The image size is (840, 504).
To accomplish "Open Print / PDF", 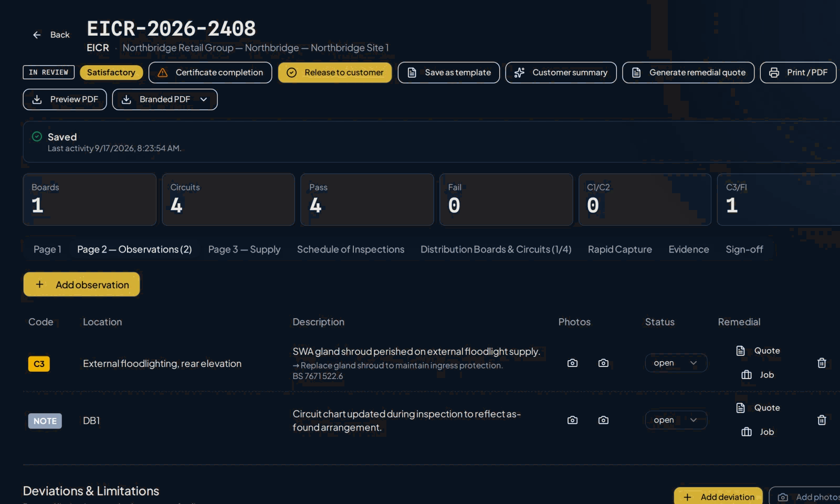I will click(x=798, y=72).
